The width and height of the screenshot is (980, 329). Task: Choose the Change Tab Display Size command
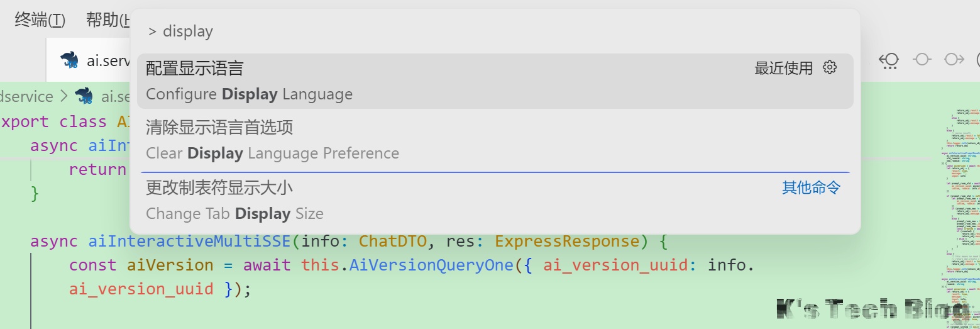[440, 200]
